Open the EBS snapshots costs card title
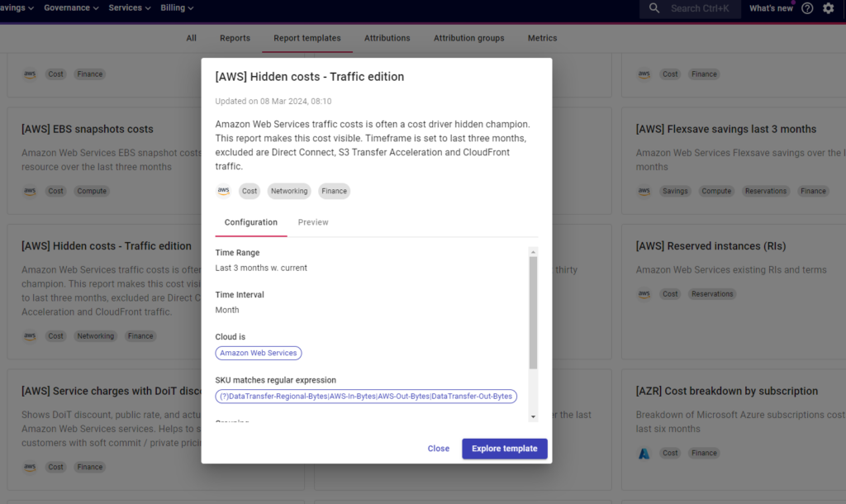 (x=88, y=129)
